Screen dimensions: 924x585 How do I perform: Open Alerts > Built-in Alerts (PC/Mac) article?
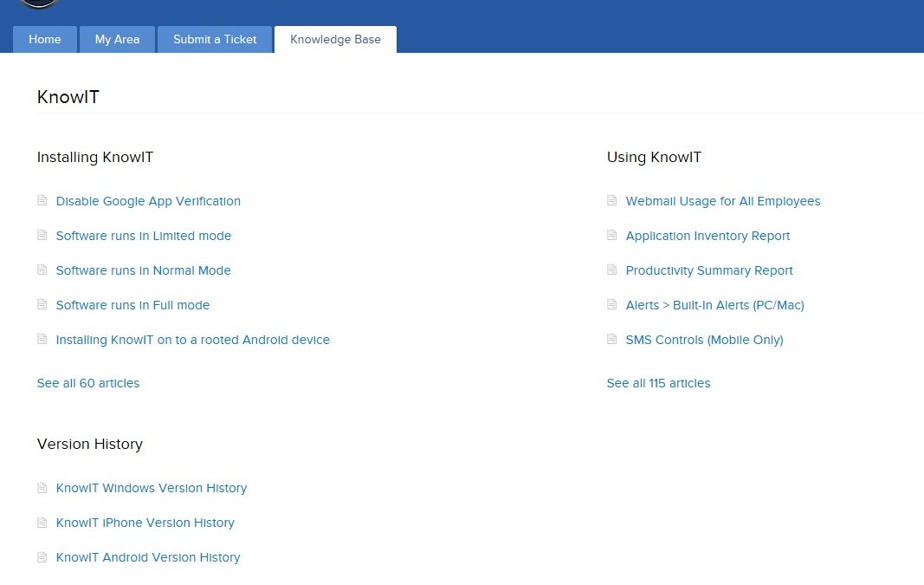(714, 305)
